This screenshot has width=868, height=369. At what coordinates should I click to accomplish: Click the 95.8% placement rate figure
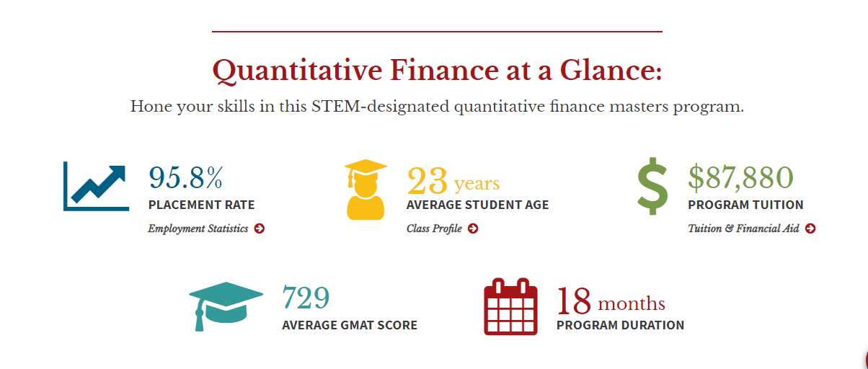(x=186, y=177)
